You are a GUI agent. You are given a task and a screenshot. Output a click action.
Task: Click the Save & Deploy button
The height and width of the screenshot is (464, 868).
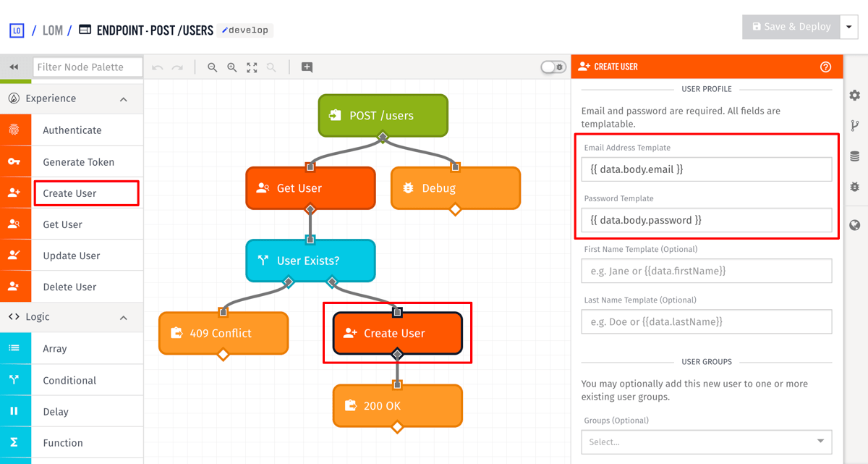click(x=791, y=27)
